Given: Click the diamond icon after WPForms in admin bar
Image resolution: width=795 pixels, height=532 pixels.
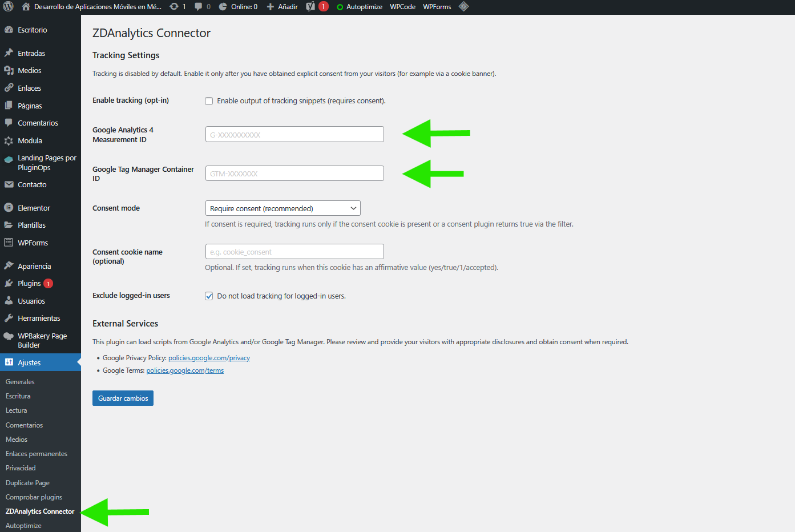Looking at the screenshot, I should [464, 7].
